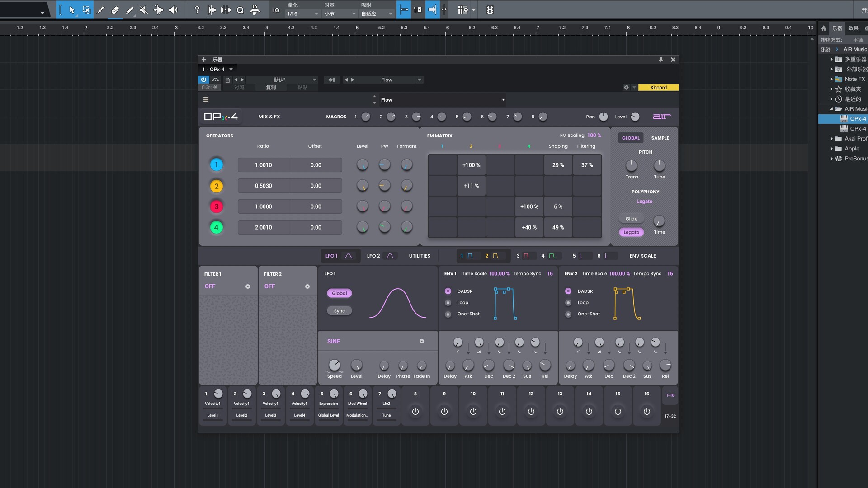The width and height of the screenshot is (868, 488).
Task: Toggle the plugin power bypass button
Action: coord(203,80)
